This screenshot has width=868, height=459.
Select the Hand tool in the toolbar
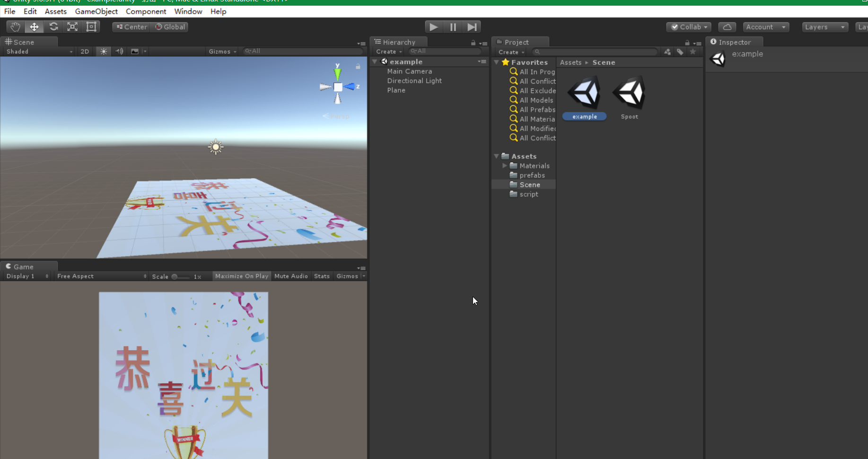(x=15, y=27)
